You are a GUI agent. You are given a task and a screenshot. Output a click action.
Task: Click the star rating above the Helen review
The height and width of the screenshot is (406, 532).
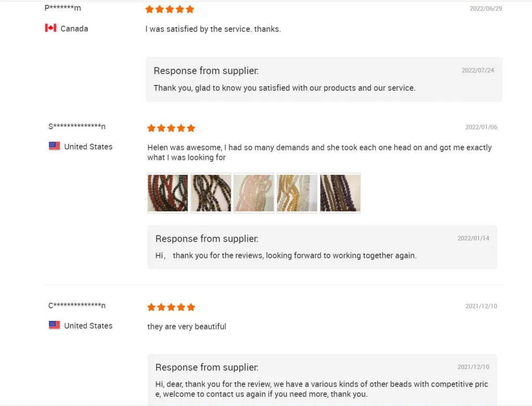[171, 128]
